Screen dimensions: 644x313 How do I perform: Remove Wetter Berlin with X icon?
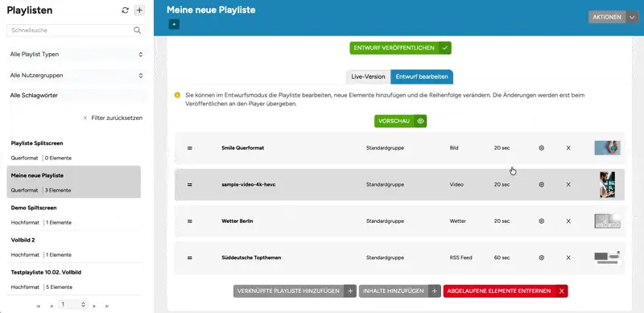tap(568, 221)
